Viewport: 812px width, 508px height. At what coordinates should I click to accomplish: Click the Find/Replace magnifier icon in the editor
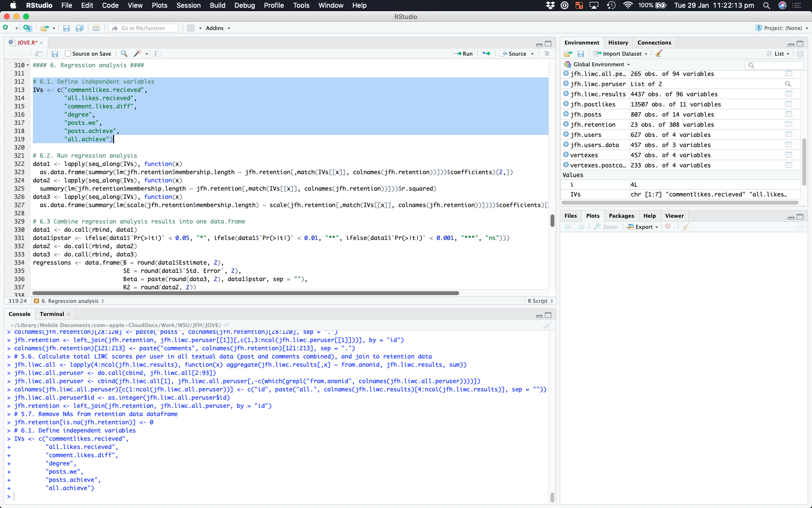click(x=124, y=54)
